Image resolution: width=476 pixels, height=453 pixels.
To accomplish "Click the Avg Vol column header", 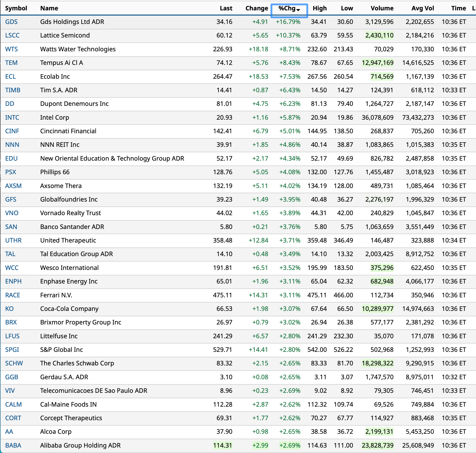I will 422,8.
